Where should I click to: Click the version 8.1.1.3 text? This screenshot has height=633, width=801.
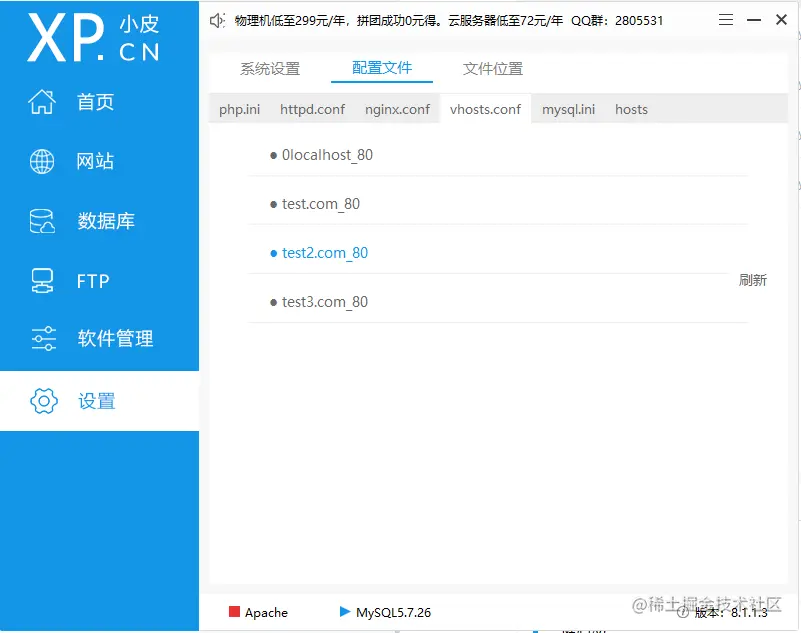pos(731,612)
